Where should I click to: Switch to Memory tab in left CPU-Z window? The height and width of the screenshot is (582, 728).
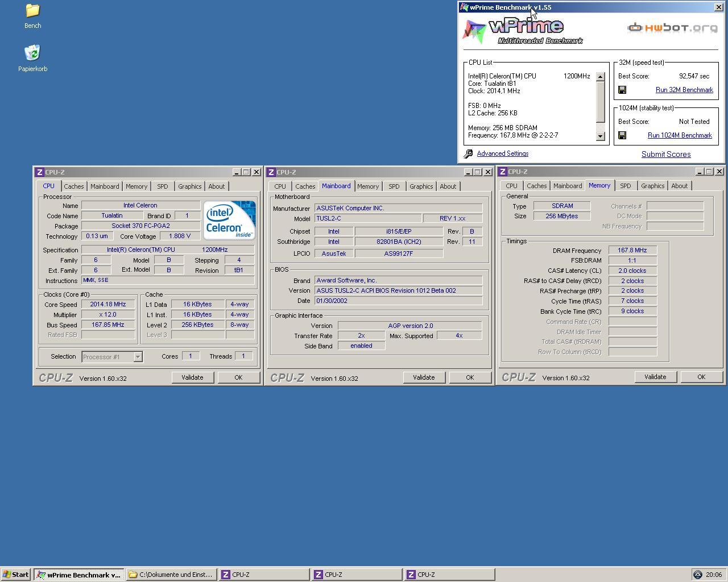click(136, 186)
